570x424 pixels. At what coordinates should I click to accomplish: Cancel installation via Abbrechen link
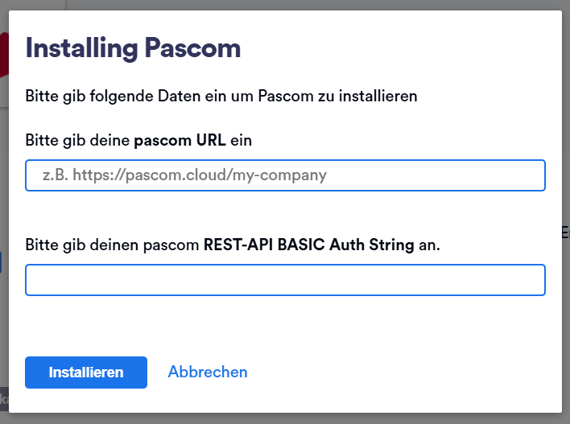[x=208, y=372]
